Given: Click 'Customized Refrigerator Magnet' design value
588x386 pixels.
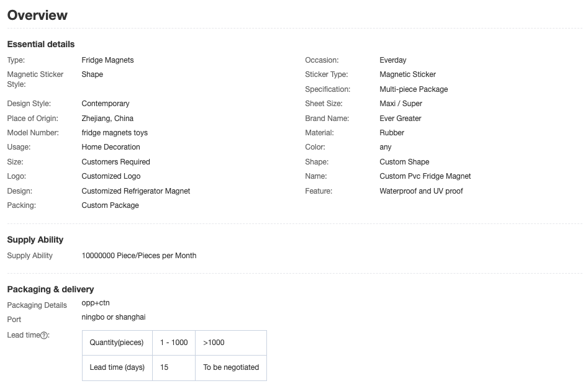Looking at the screenshot, I should (x=136, y=191).
